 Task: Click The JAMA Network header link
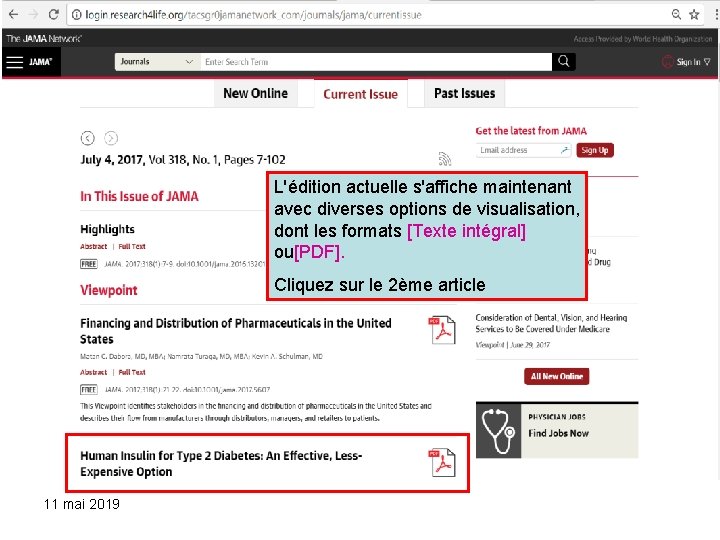pyautogui.click(x=44, y=39)
